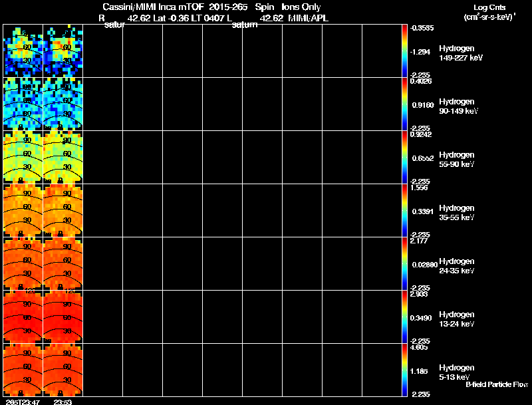
Task: Click the "0.02880" color scale value
Action: [x=425, y=265]
